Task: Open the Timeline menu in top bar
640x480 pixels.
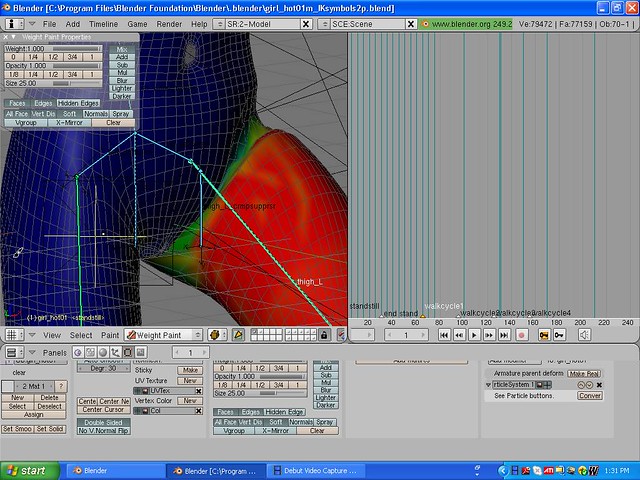Action: tap(103, 22)
